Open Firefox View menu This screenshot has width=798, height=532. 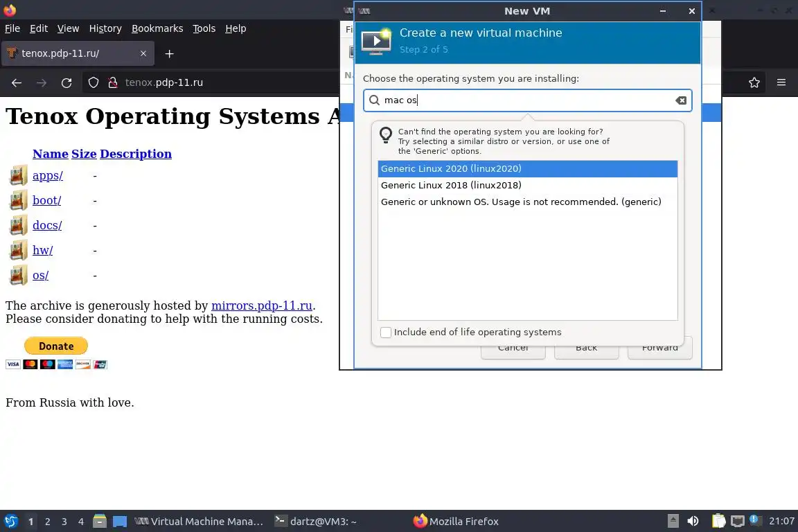[68, 28]
